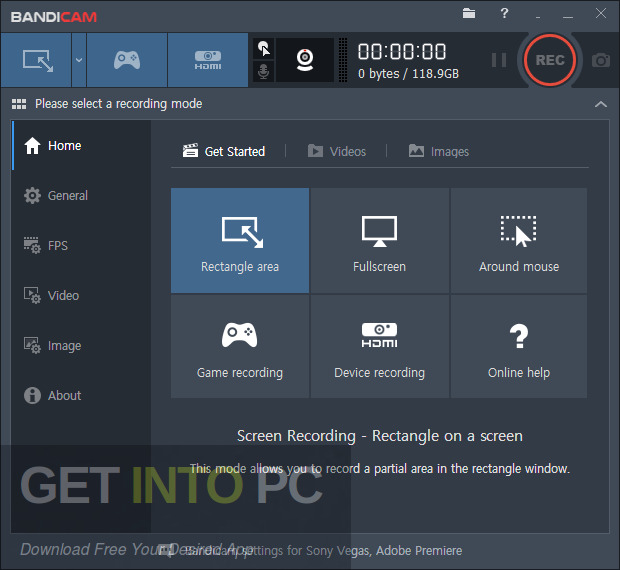Select the Get Started tab

tap(224, 151)
